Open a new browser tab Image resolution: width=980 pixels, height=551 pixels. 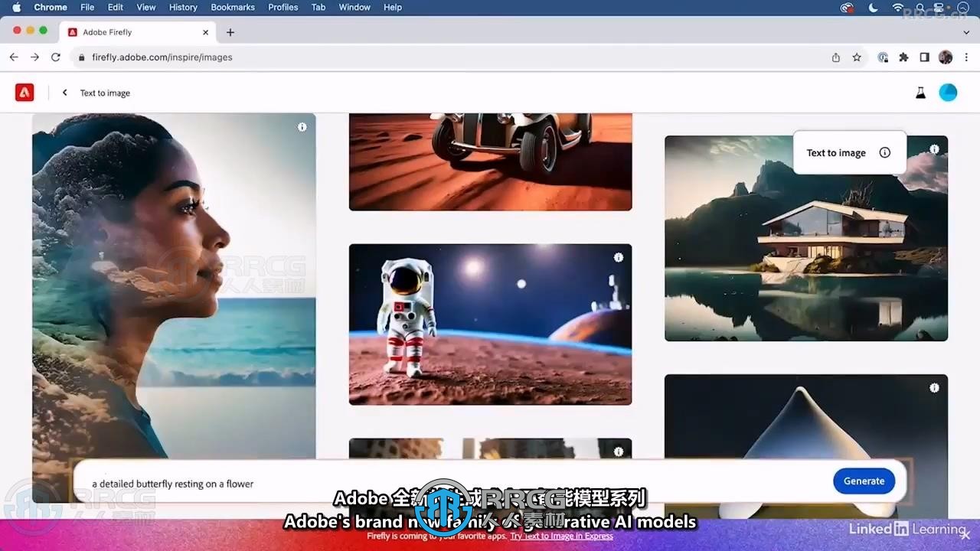point(230,32)
